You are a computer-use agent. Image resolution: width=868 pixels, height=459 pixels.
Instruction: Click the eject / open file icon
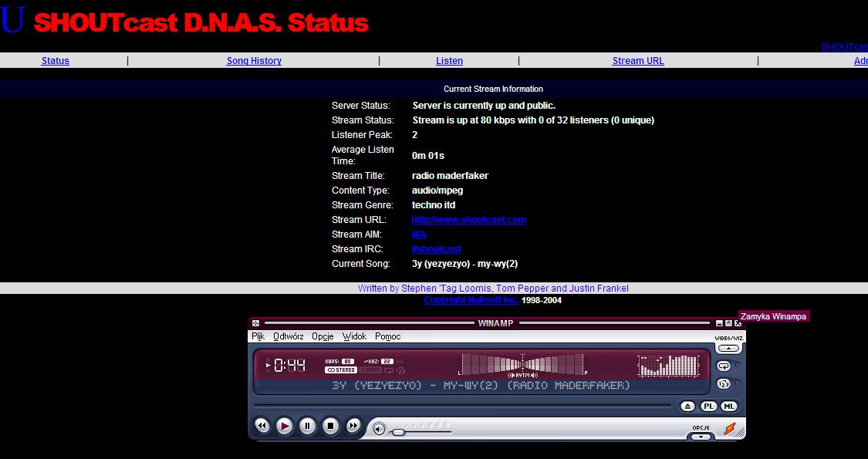click(x=687, y=407)
